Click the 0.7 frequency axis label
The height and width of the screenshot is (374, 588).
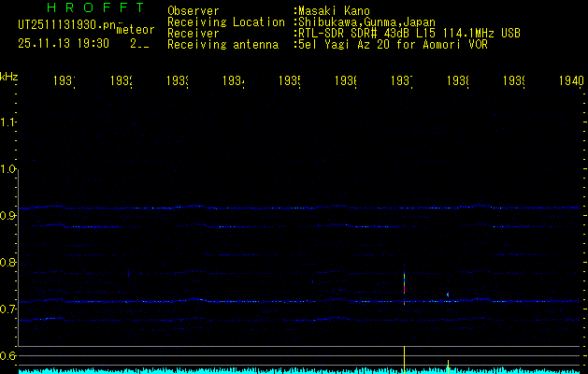[8, 309]
